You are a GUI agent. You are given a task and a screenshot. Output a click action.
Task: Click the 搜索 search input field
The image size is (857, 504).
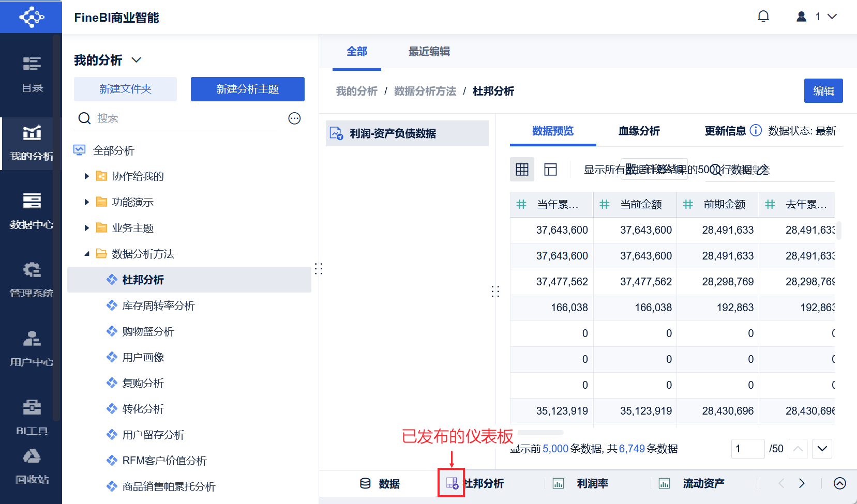pyautogui.click(x=186, y=118)
